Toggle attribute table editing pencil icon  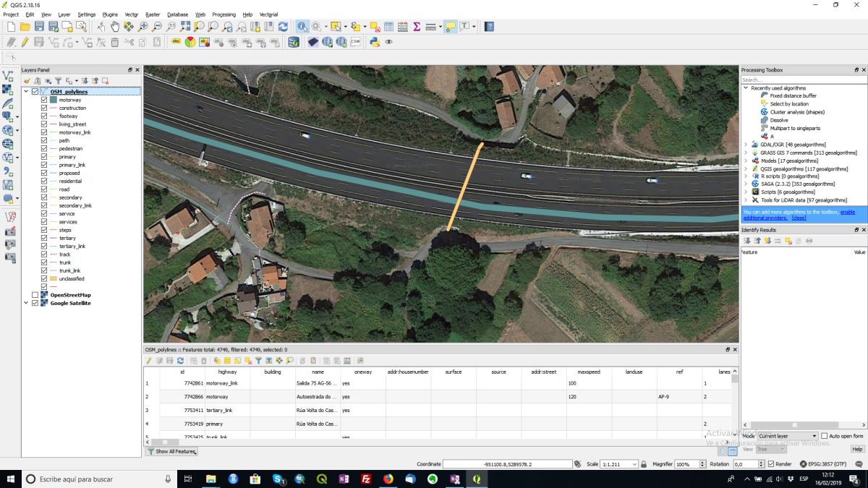coord(149,360)
